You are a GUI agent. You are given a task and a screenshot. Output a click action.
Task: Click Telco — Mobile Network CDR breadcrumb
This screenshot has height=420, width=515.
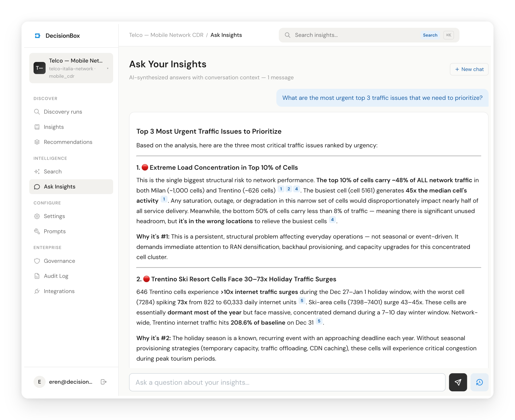[166, 35]
